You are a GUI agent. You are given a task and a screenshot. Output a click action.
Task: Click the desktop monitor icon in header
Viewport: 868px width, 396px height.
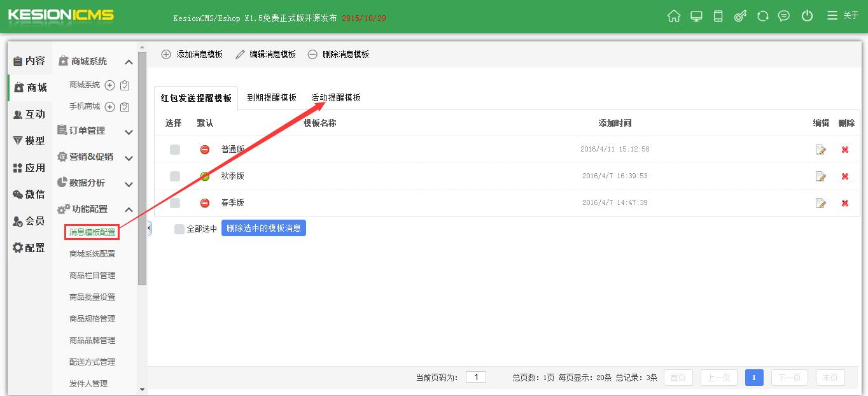696,16
